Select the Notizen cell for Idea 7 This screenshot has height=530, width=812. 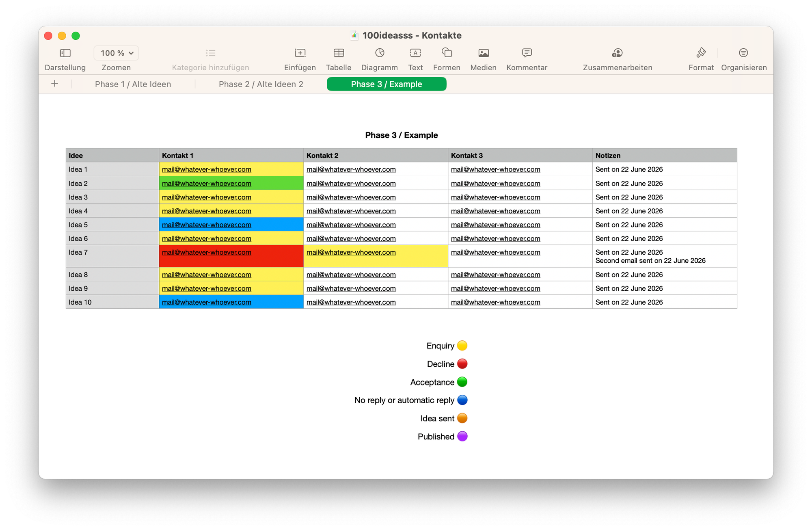665,256
